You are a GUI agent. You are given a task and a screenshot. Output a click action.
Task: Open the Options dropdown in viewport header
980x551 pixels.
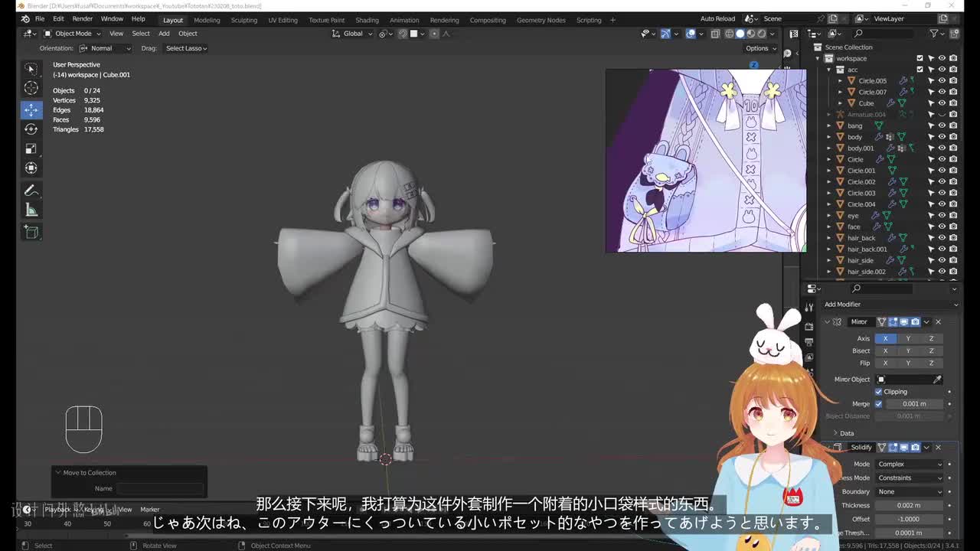(759, 48)
